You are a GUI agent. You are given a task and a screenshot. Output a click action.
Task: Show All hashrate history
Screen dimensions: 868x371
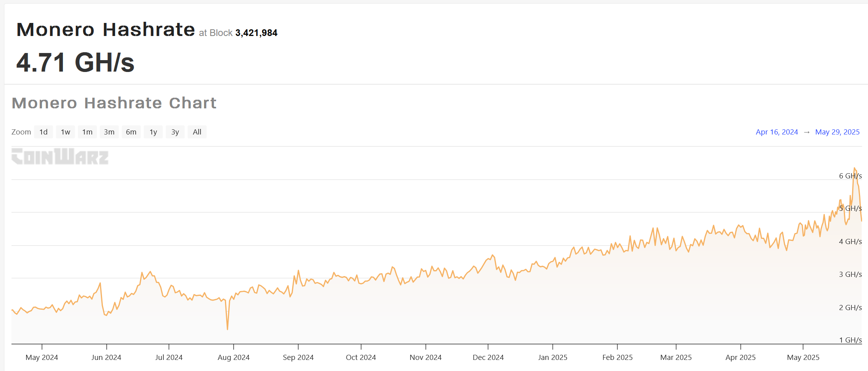[197, 132]
